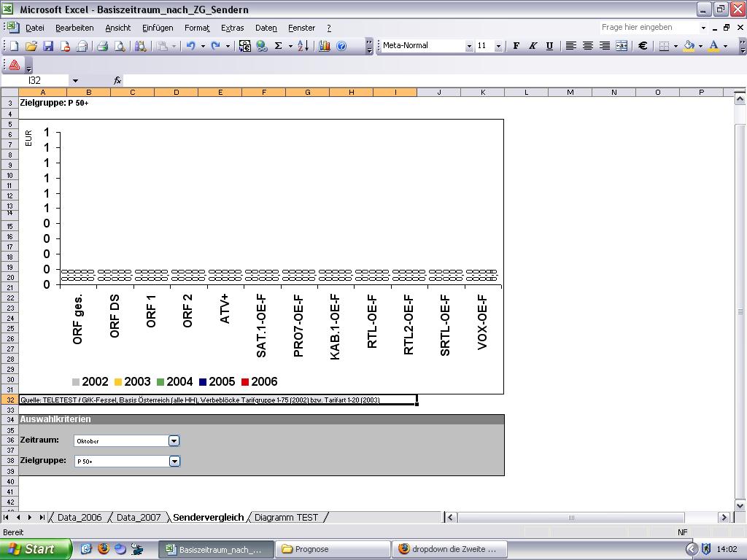Open the font color palette dropdown arrow
Image resolution: width=747 pixels, height=560 pixels.
(x=726, y=46)
